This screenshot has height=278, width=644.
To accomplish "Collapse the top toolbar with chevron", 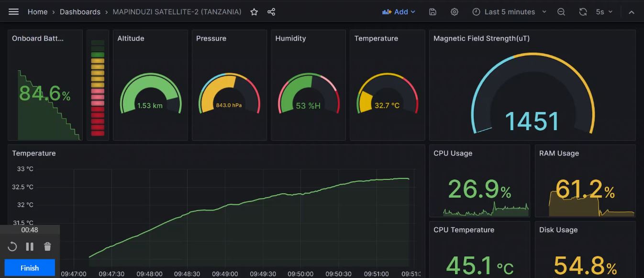I will point(632,12).
